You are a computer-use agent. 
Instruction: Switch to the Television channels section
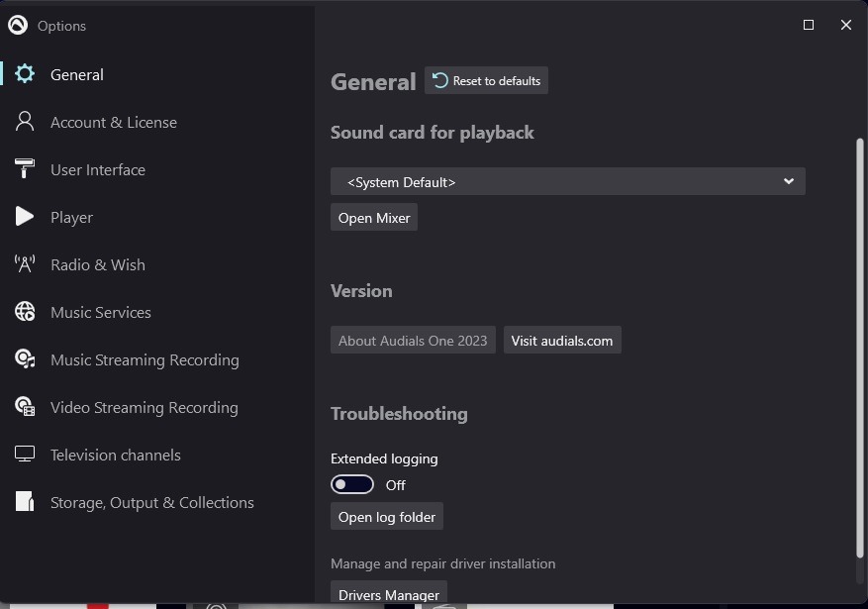[x=115, y=455]
